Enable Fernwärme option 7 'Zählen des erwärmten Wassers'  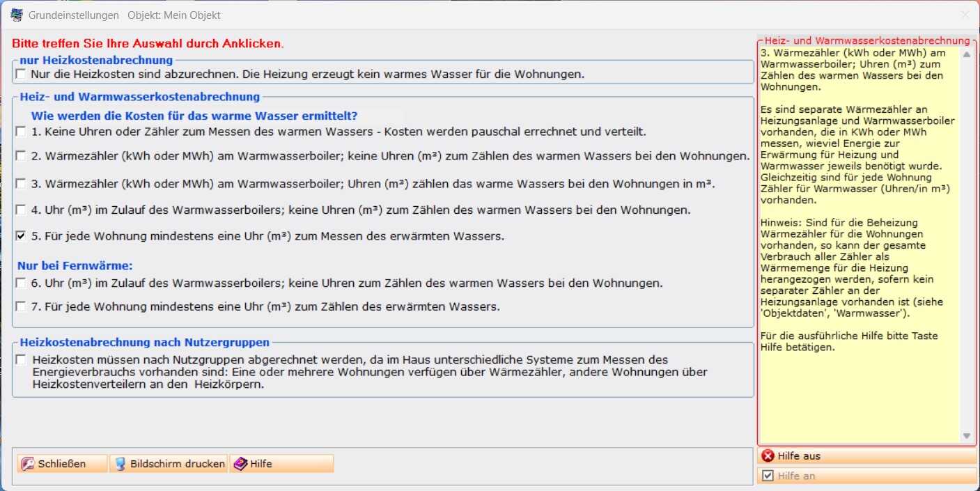point(21,306)
